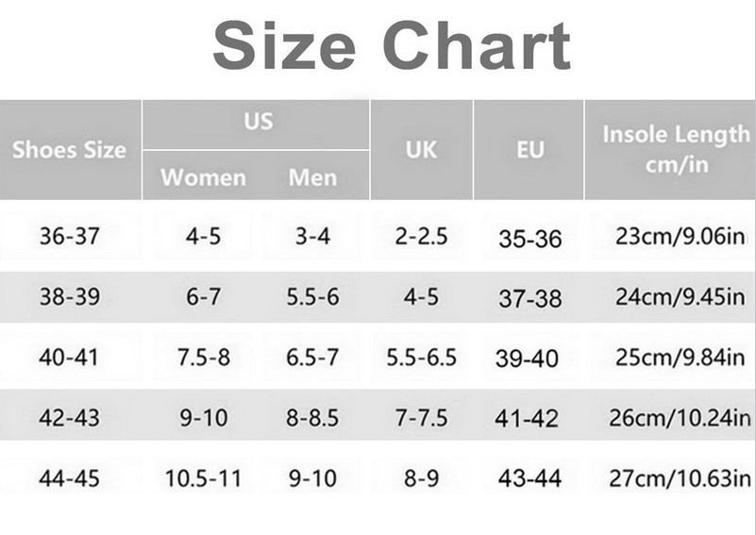The image size is (756, 535).
Task: Select the 8-8.5 men's size cell
Action: (312, 417)
